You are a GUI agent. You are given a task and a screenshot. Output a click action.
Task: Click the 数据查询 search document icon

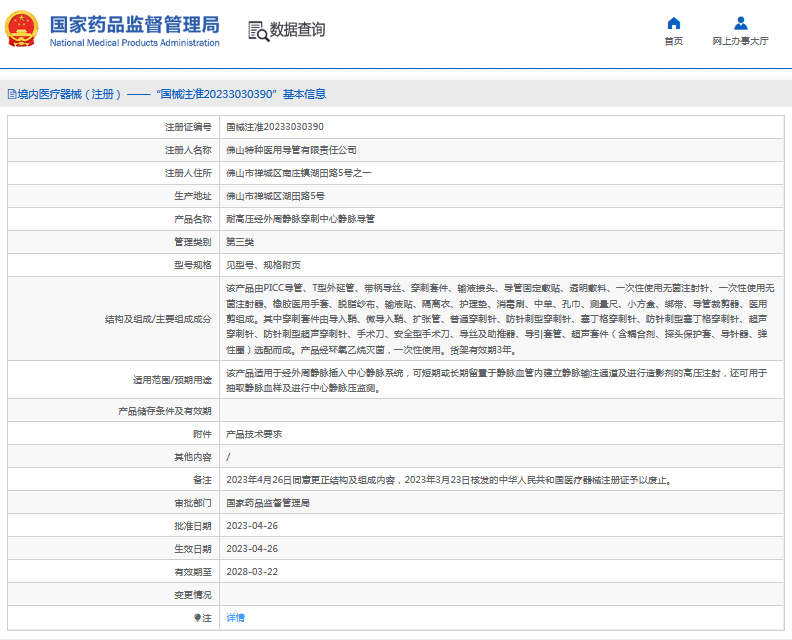[258, 31]
